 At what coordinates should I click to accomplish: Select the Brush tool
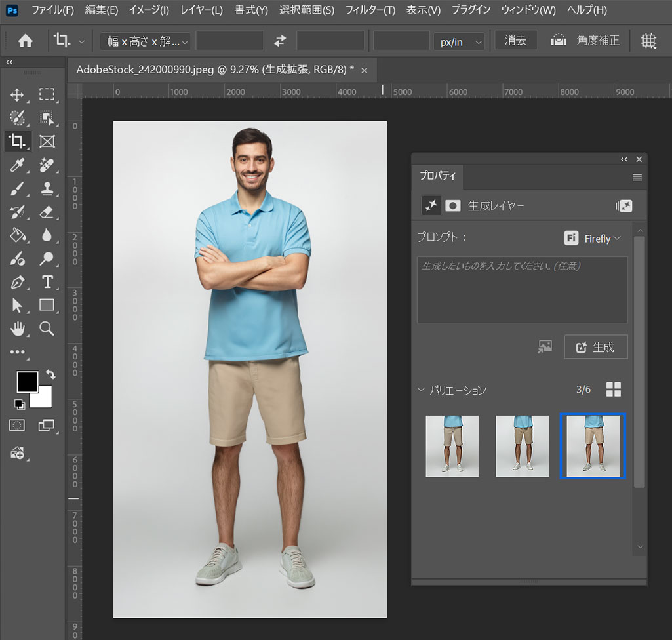click(x=17, y=189)
